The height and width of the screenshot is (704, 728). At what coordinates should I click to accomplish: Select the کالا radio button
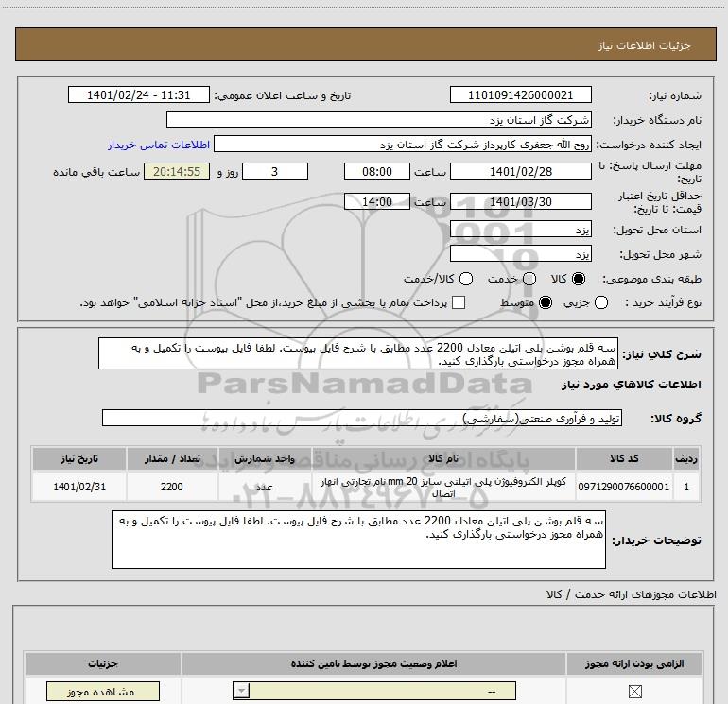click(579, 279)
